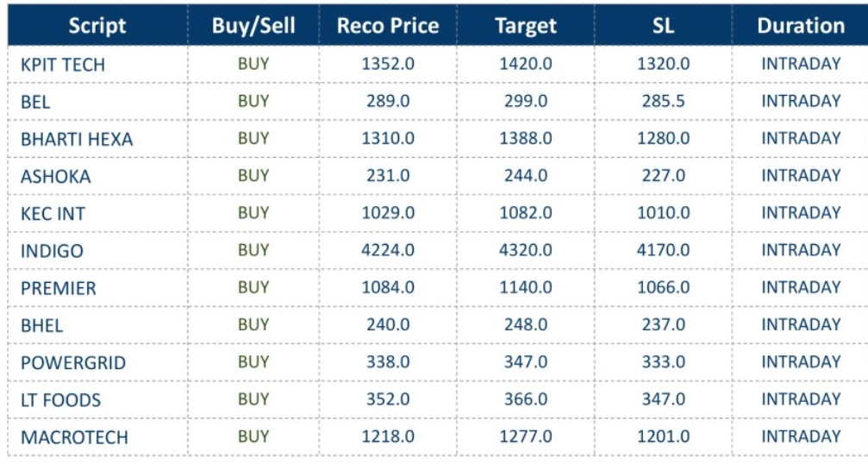The width and height of the screenshot is (868, 471).
Task: Select the MACROTECH script cell
Action: 74,437
